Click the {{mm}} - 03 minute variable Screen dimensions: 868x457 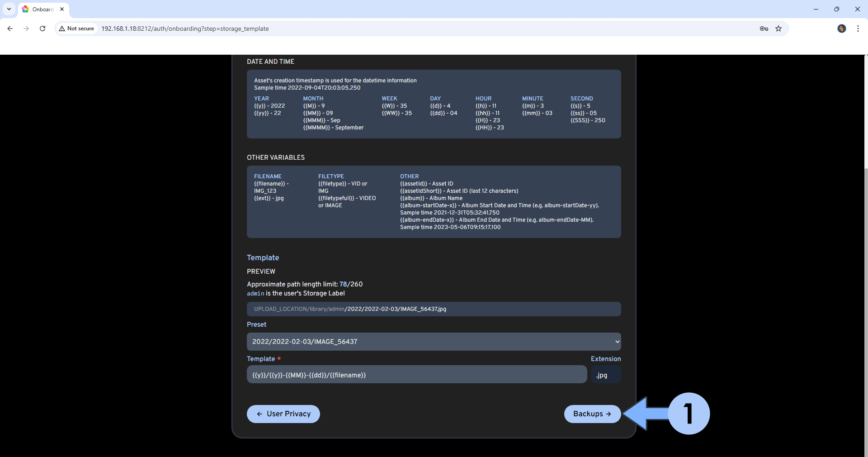pyautogui.click(x=537, y=113)
